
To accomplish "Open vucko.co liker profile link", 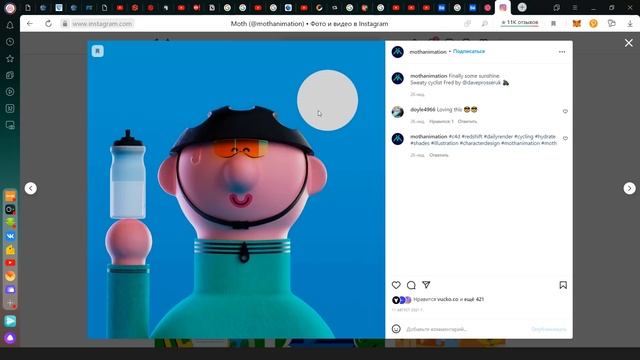I will coord(447,299).
